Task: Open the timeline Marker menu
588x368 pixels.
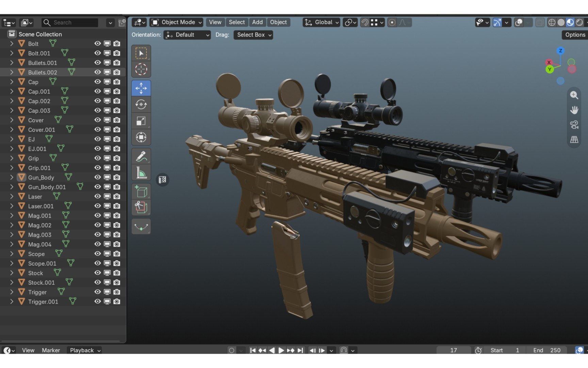Action: click(51, 350)
